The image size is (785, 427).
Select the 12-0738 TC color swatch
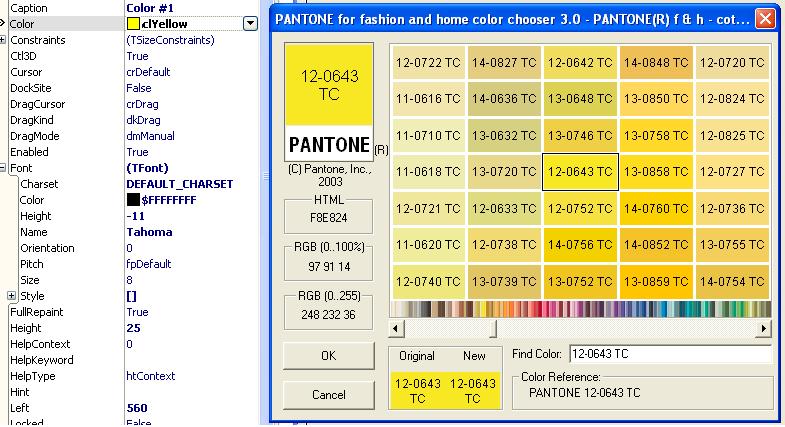[x=504, y=245]
